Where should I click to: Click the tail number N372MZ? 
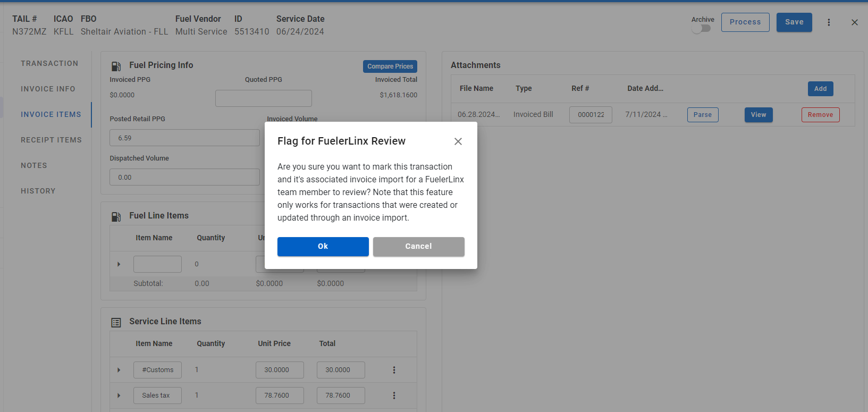(x=29, y=32)
